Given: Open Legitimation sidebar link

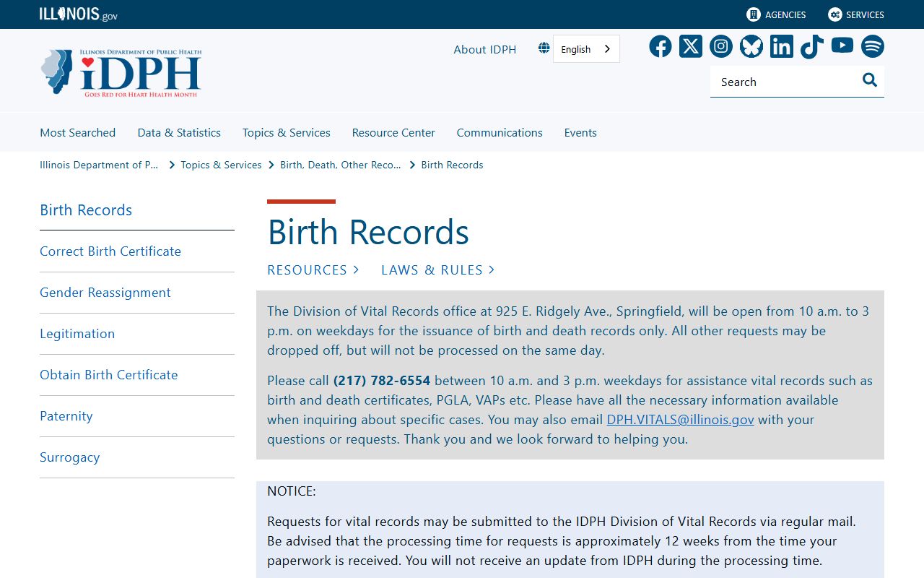Looking at the screenshot, I should point(77,333).
